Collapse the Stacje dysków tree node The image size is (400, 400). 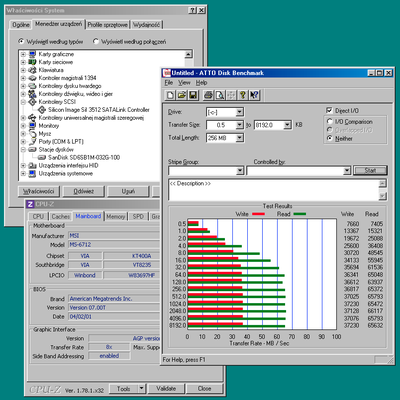[x=23, y=150]
